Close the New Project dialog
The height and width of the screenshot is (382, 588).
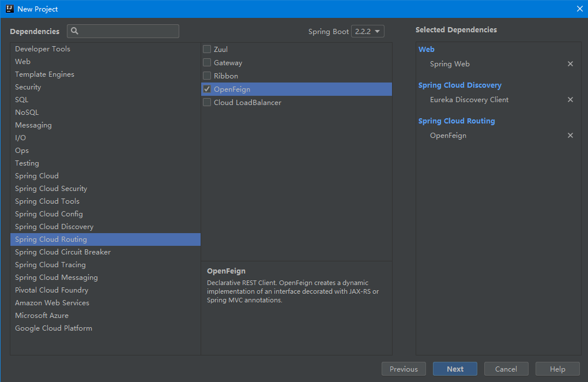pos(579,9)
